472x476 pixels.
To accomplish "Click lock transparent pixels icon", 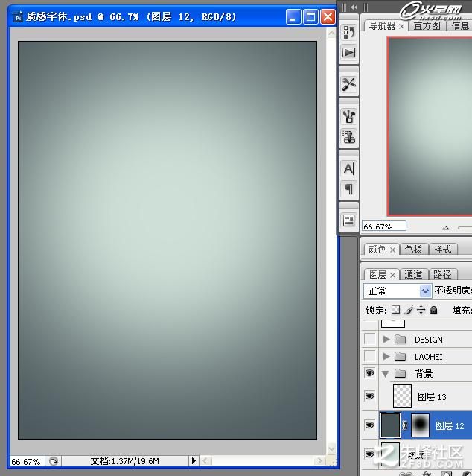I will pos(395,310).
